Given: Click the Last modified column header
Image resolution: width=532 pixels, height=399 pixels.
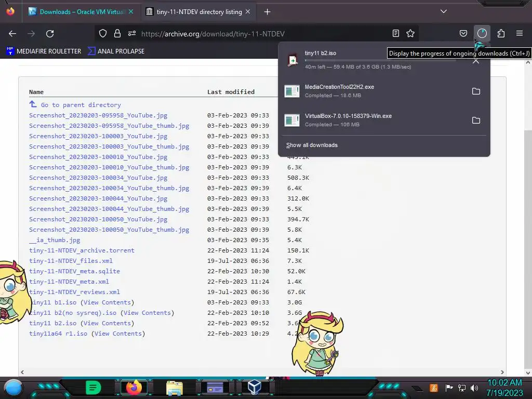Looking at the screenshot, I should click(231, 92).
